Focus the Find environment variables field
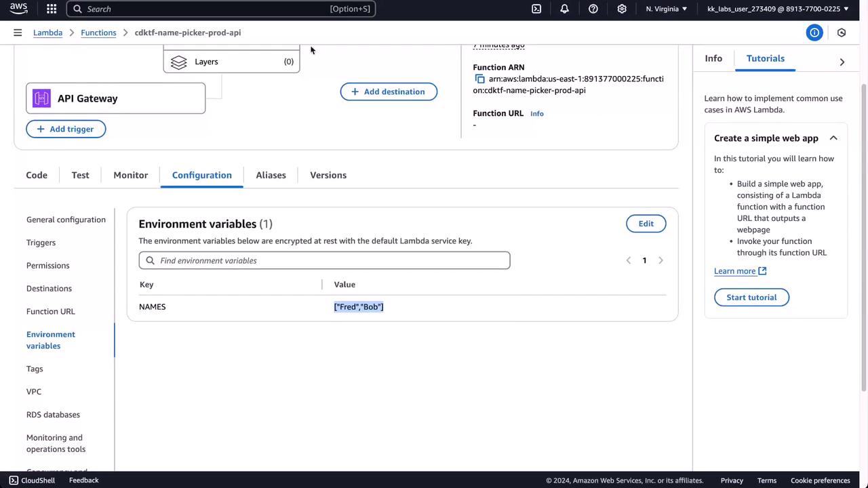Viewport: 868px width, 488px height. point(324,260)
